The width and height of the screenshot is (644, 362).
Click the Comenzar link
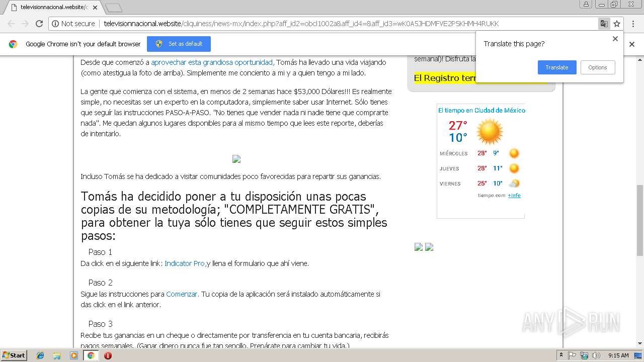point(183,294)
